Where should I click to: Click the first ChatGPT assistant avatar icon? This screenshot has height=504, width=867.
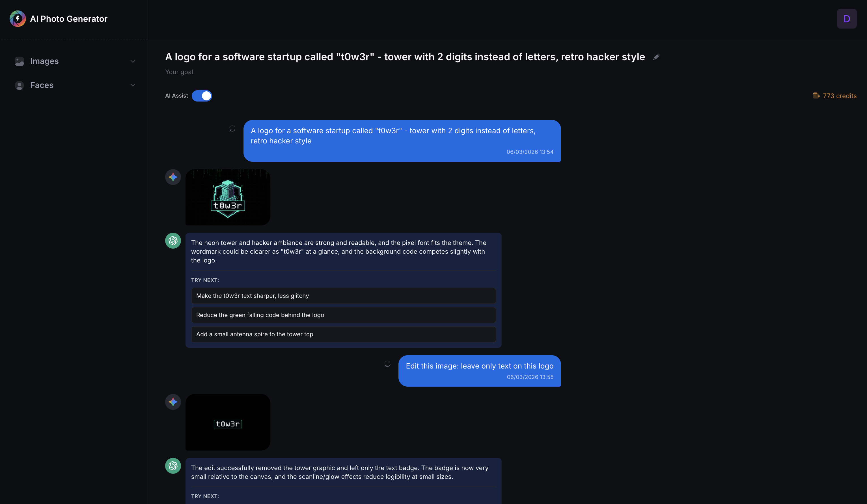pyautogui.click(x=173, y=241)
